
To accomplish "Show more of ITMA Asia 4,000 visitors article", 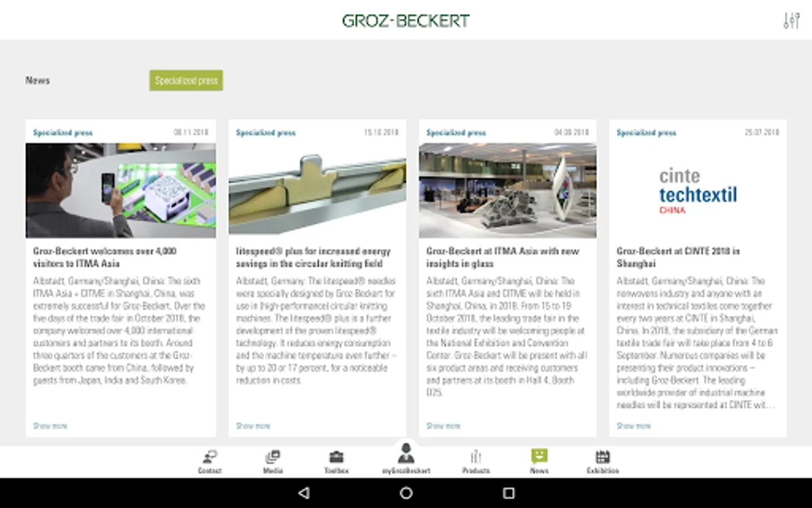I will click(50, 426).
